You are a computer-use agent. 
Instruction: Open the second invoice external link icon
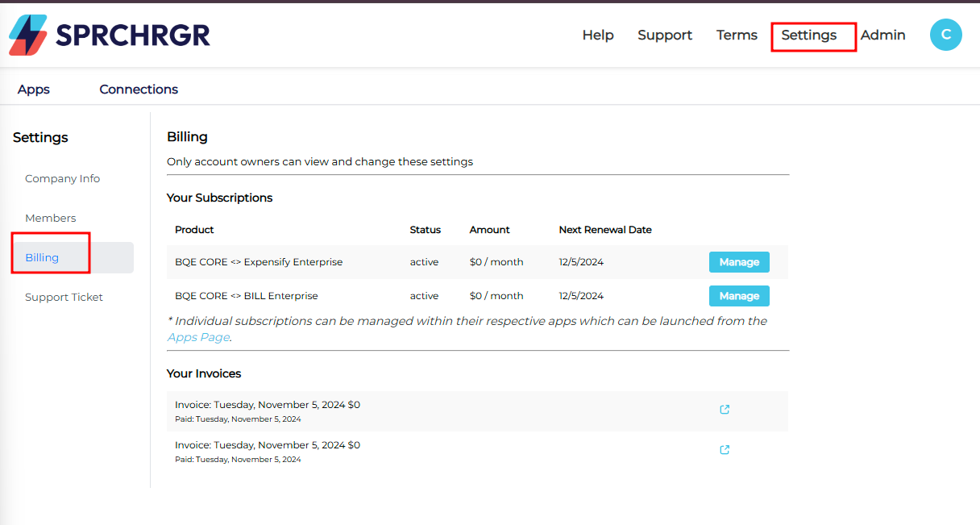[x=725, y=450]
